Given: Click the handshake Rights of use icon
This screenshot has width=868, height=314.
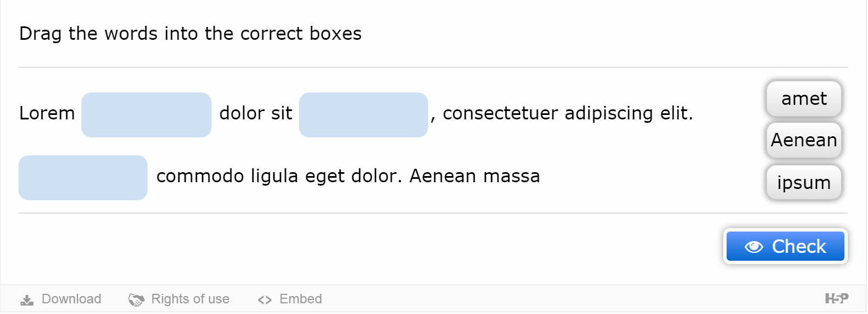Looking at the screenshot, I should pos(136,299).
